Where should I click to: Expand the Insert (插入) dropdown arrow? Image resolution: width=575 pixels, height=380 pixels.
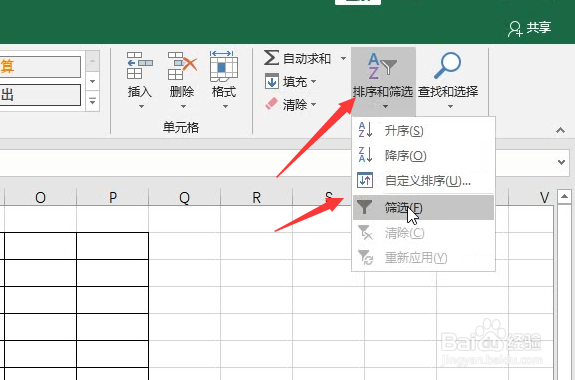pyautogui.click(x=141, y=107)
